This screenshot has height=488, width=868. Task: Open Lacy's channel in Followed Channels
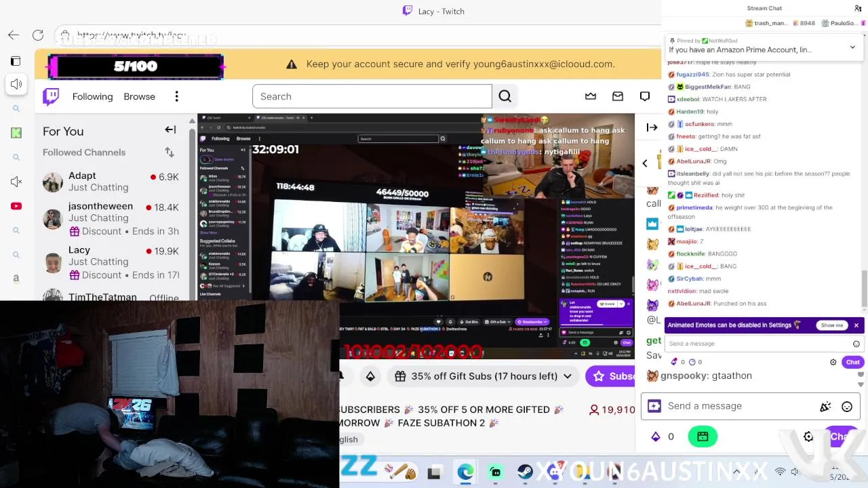112,262
